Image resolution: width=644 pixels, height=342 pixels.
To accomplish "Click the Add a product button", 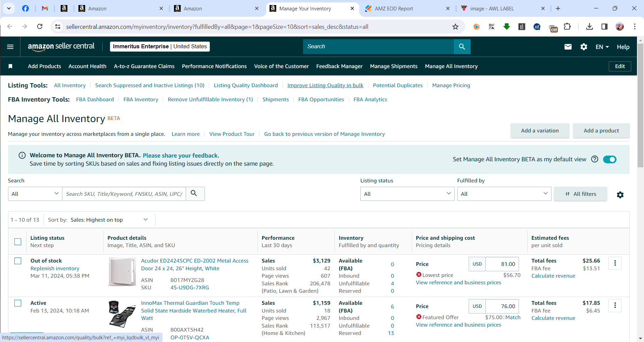I will tap(601, 131).
